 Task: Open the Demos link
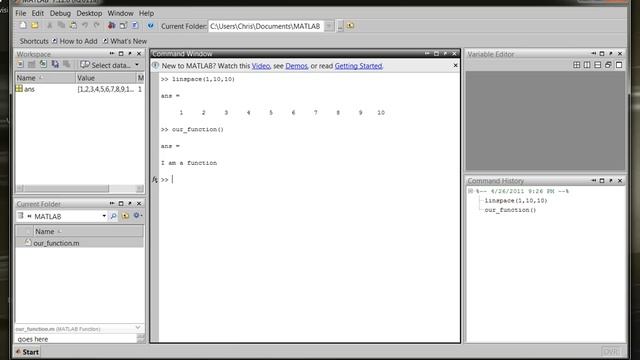(x=296, y=66)
